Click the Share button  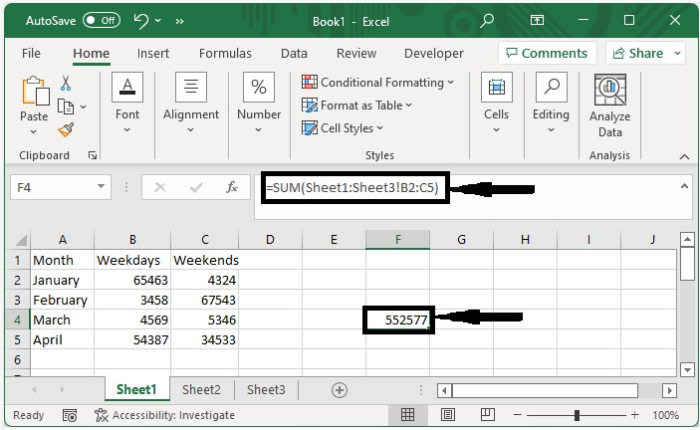(x=638, y=53)
